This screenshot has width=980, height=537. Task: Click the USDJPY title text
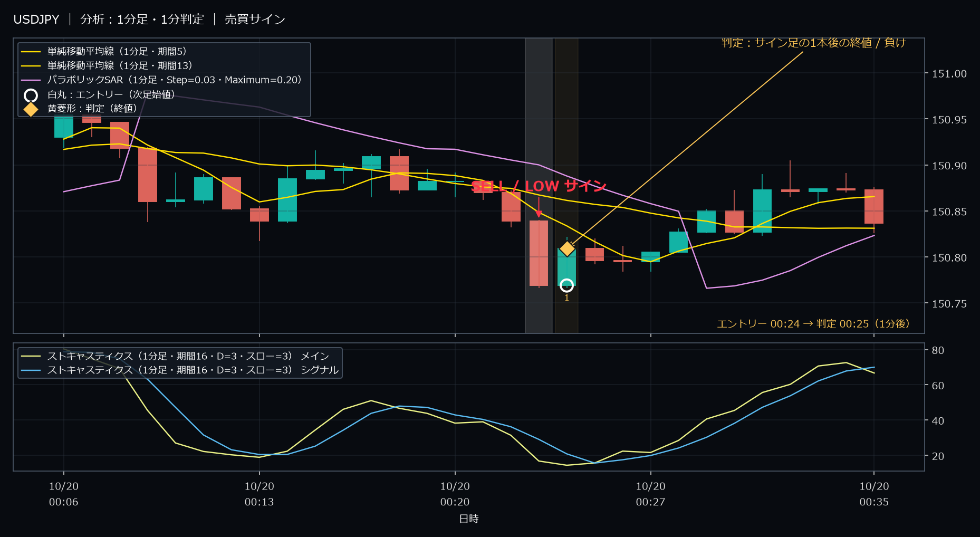[x=36, y=20]
